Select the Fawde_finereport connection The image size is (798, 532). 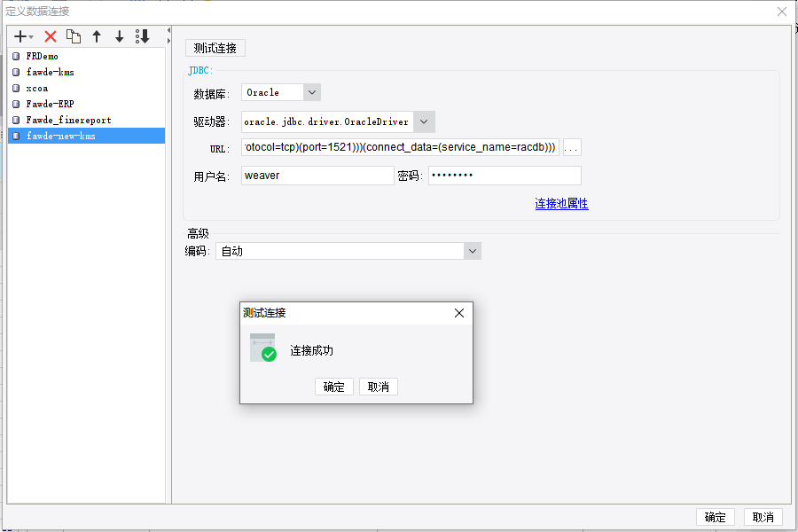click(x=86, y=120)
